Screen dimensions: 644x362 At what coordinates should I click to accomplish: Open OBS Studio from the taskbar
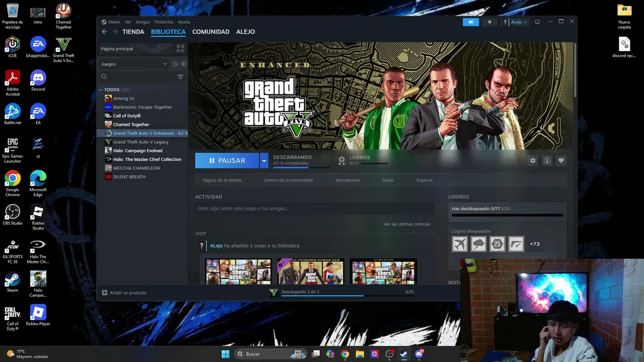point(389,354)
